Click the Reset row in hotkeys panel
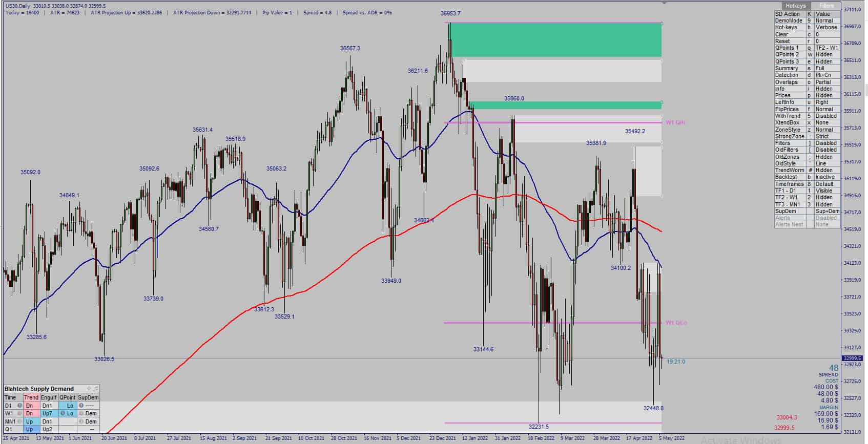Image resolution: width=868 pixels, height=444 pixels. pos(808,41)
